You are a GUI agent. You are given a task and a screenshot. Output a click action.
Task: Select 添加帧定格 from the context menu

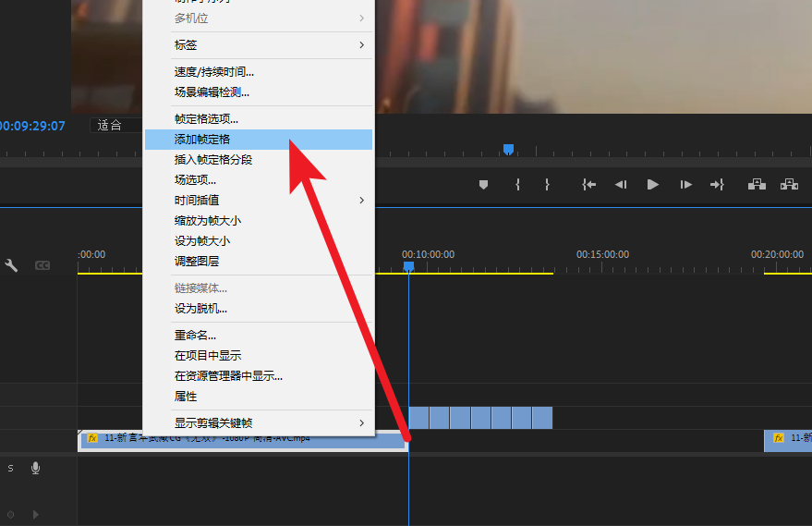(x=258, y=140)
